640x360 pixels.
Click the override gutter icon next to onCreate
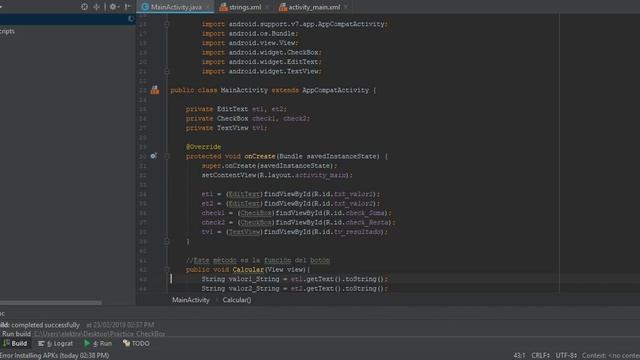click(x=153, y=156)
